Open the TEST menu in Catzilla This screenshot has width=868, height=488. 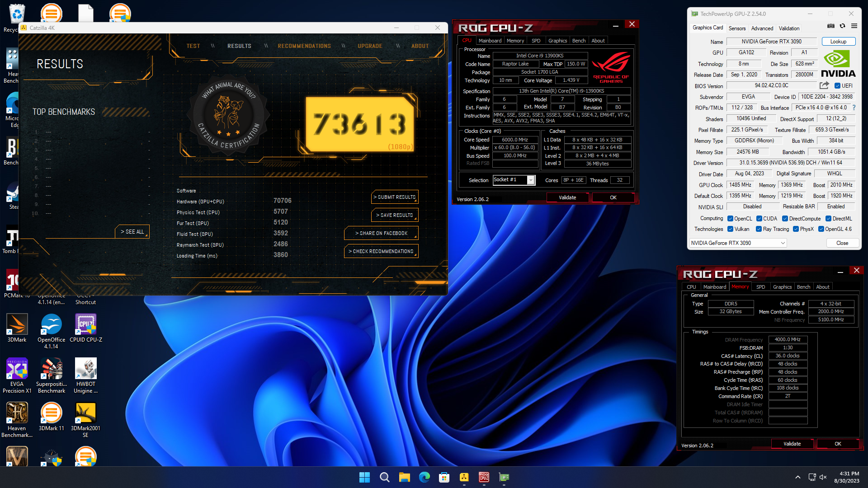(193, 46)
